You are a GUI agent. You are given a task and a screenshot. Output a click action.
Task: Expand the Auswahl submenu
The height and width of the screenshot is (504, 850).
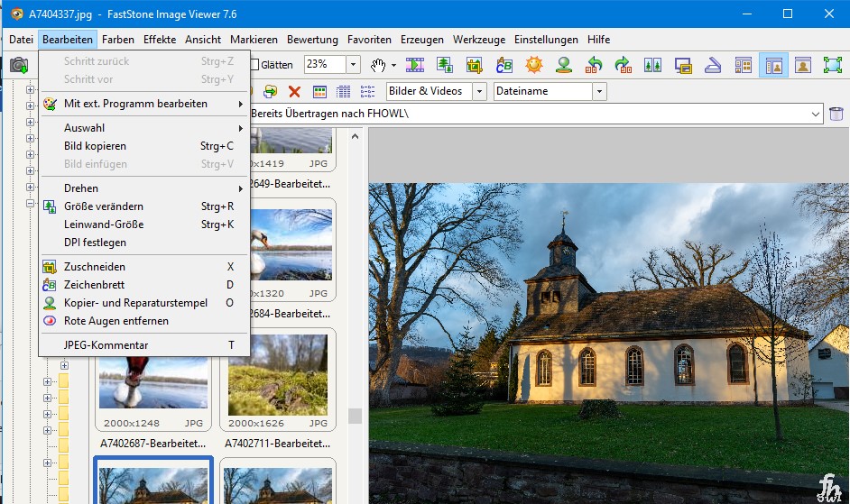click(144, 128)
